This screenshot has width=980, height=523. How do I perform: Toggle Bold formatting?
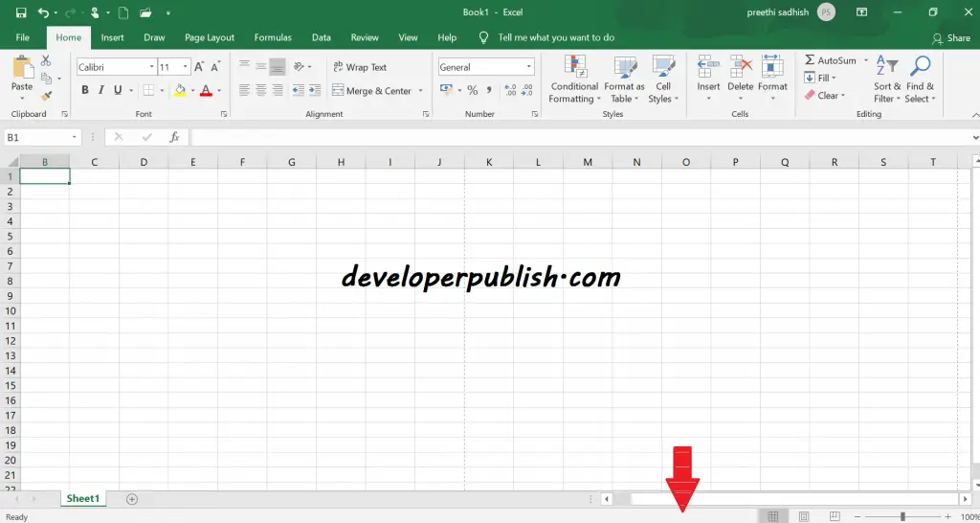[85, 90]
